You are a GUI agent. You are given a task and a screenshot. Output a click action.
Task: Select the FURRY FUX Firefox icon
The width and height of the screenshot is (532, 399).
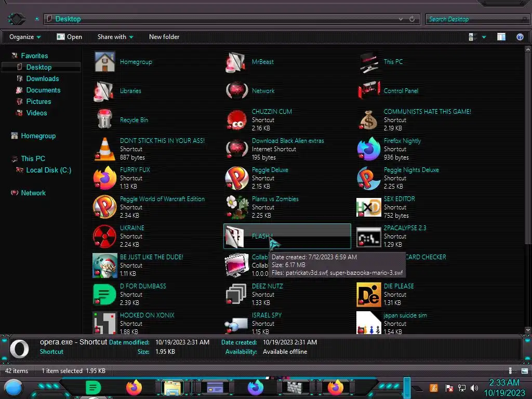pos(105,178)
